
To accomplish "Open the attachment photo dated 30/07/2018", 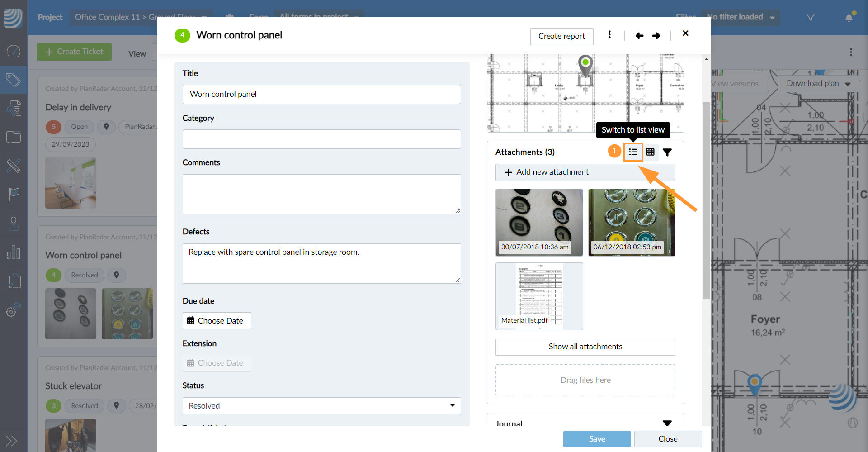I will pyautogui.click(x=539, y=223).
